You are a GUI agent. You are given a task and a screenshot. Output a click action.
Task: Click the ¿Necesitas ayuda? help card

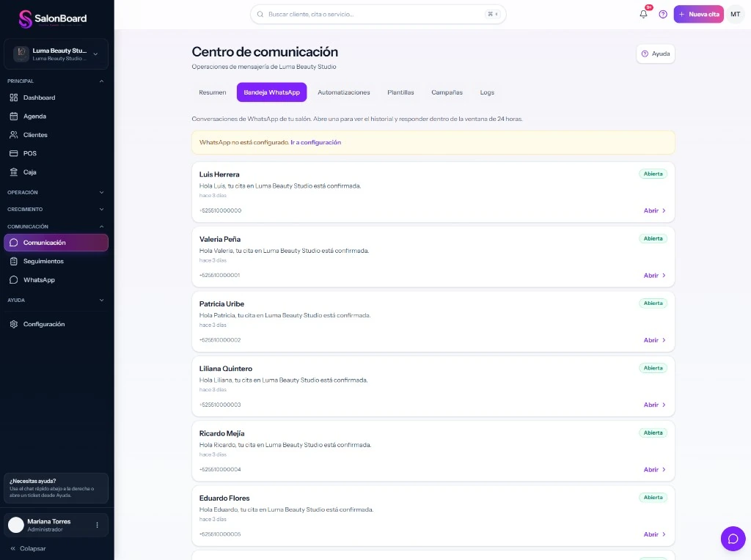pyautogui.click(x=56, y=488)
